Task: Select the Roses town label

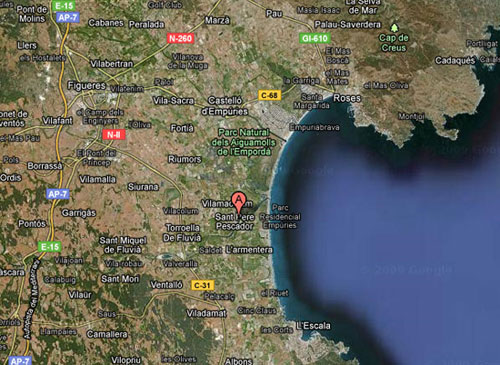Action: point(347,98)
